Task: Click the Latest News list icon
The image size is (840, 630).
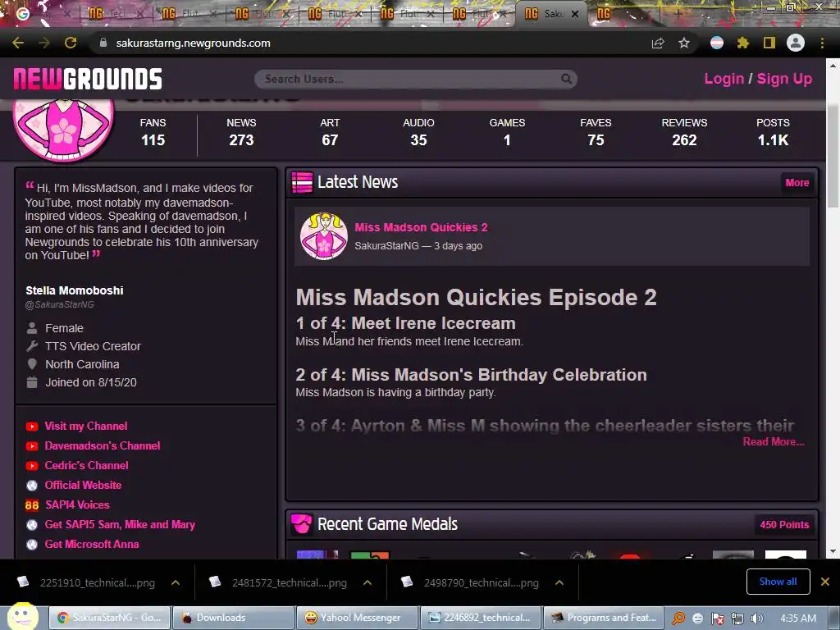Action: click(302, 182)
